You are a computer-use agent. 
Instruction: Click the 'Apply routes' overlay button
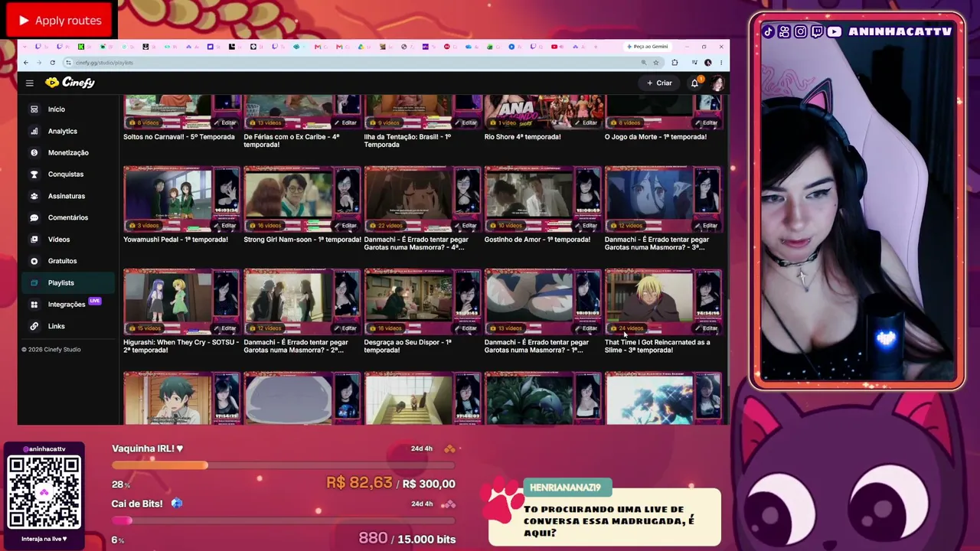[60, 21]
